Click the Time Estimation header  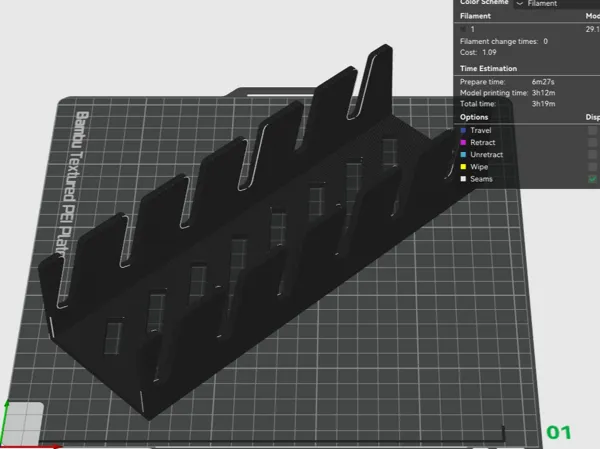(488, 69)
